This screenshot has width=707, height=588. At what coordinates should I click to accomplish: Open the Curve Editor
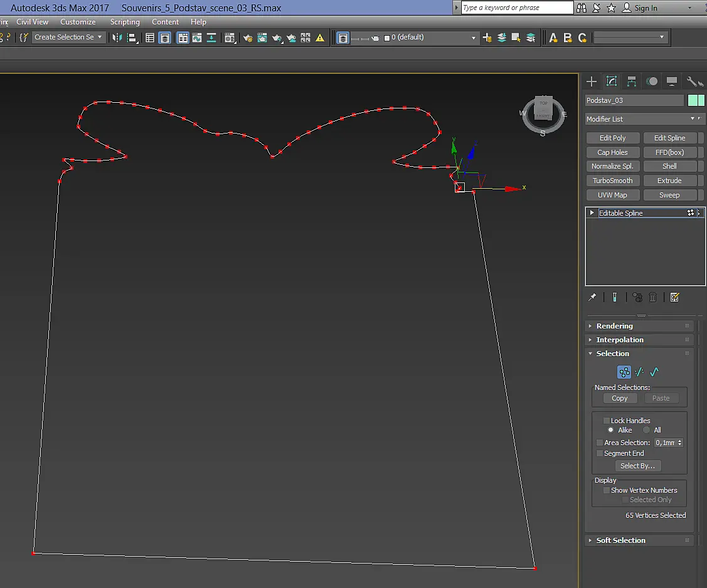(197, 38)
